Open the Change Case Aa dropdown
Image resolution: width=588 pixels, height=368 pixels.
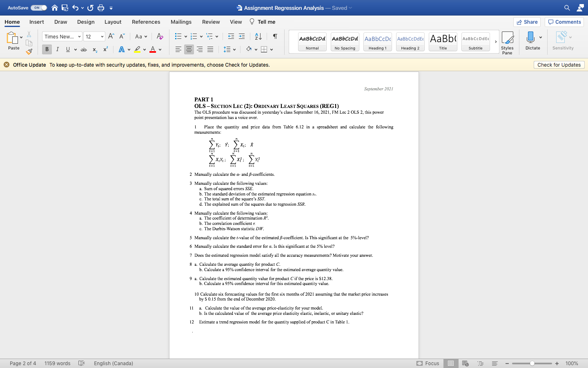(141, 36)
